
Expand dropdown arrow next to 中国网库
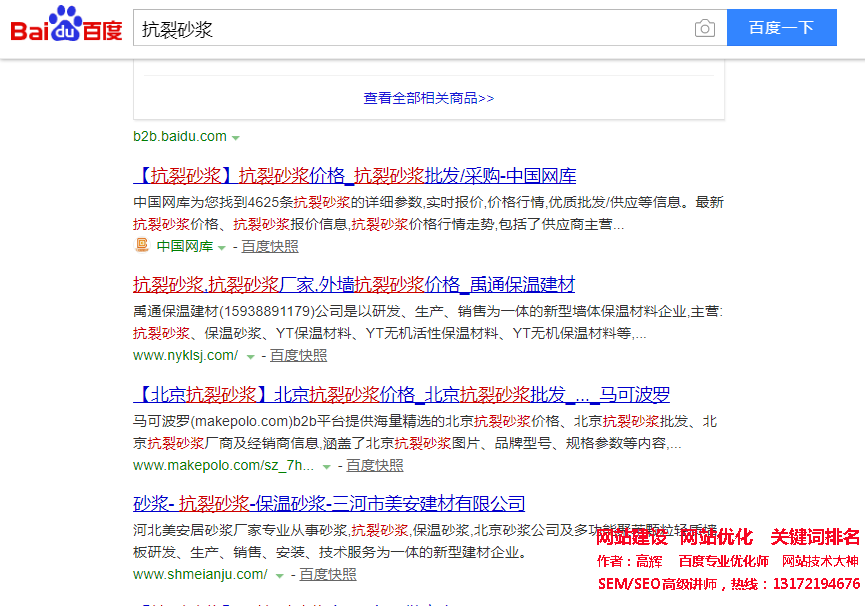tap(222, 247)
